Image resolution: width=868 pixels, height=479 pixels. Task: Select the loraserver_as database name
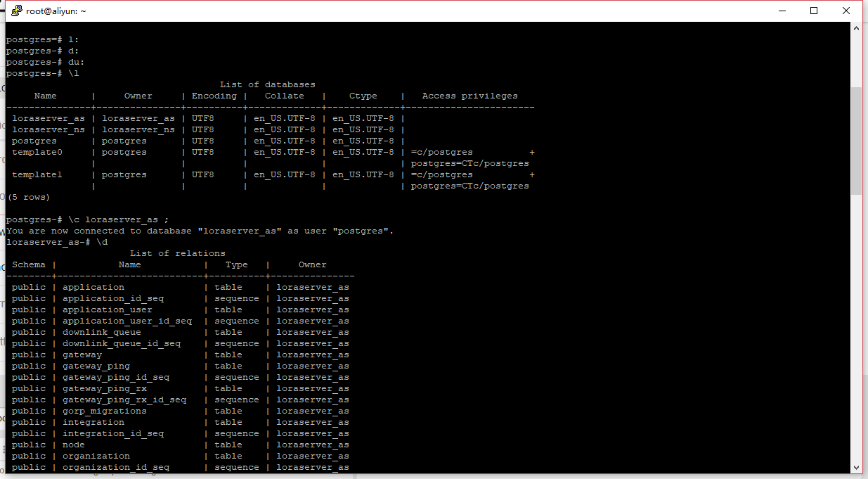(48, 117)
